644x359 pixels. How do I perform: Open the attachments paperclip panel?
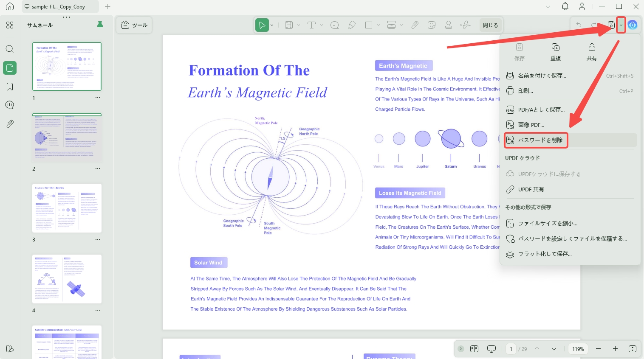tap(10, 123)
